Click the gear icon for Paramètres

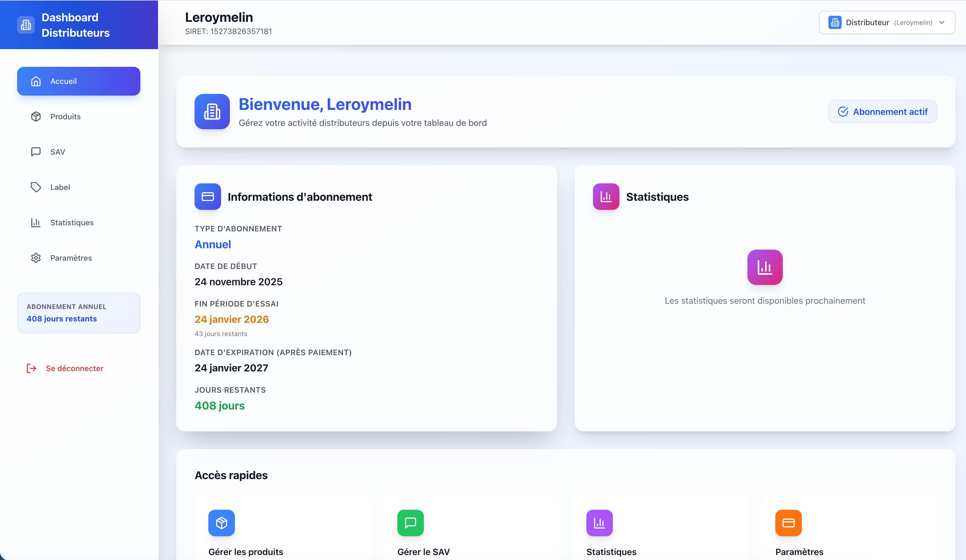click(36, 258)
